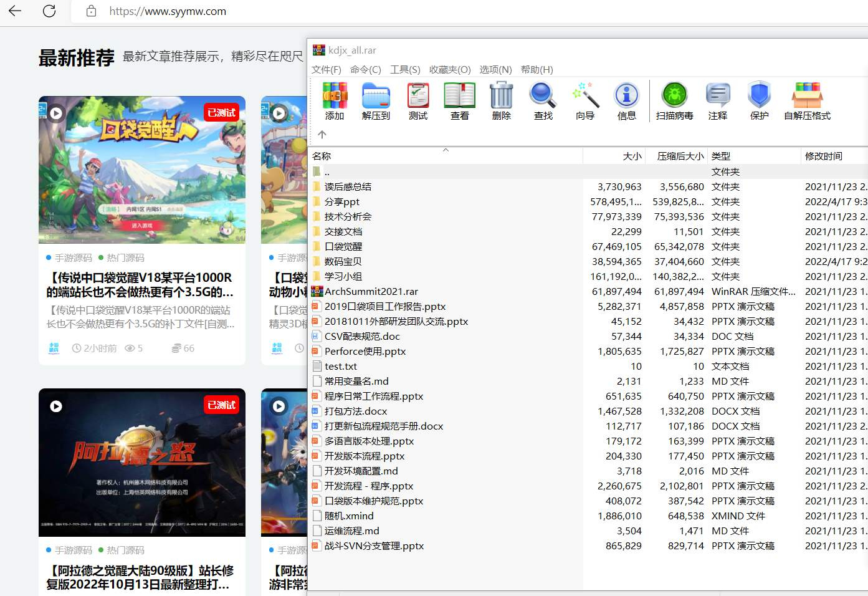The image size is (868, 596).
Task: Open the 收藏夹(O) menu
Action: point(450,69)
